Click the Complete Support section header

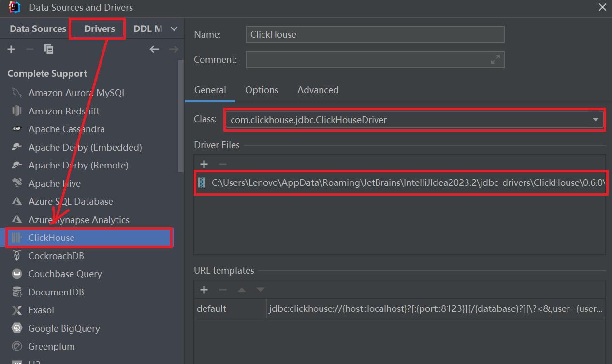(47, 73)
